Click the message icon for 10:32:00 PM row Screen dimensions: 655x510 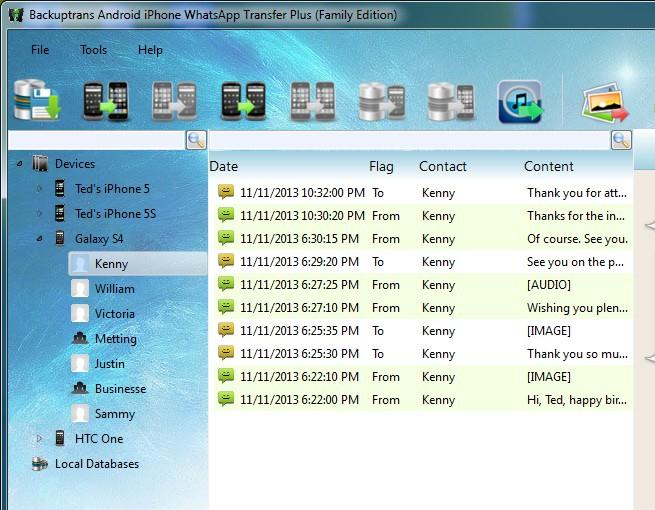click(226, 192)
